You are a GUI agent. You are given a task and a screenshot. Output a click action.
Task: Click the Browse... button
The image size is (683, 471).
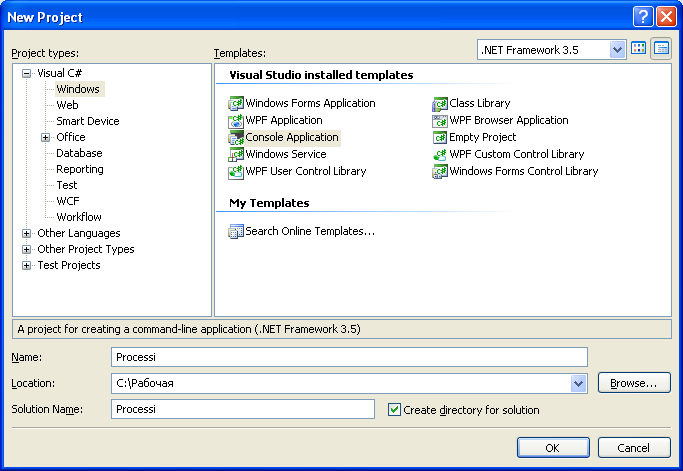[x=634, y=383]
